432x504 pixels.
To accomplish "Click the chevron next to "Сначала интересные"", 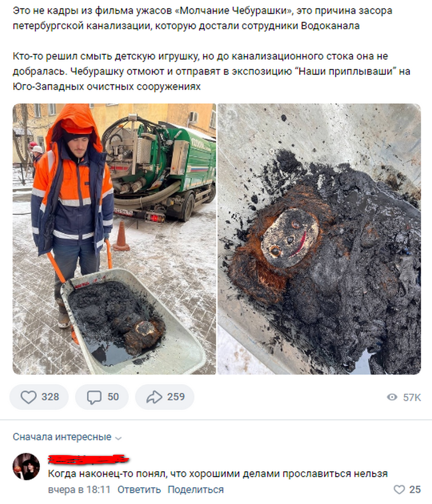I will [x=119, y=438].
